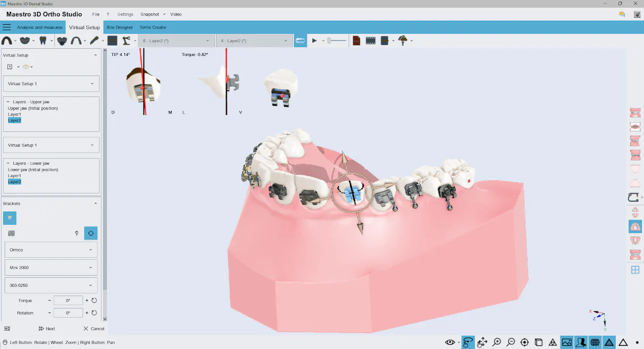Image resolution: width=644 pixels, height=349 pixels.
Task: Click the Cancel button
Action: point(94,328)
